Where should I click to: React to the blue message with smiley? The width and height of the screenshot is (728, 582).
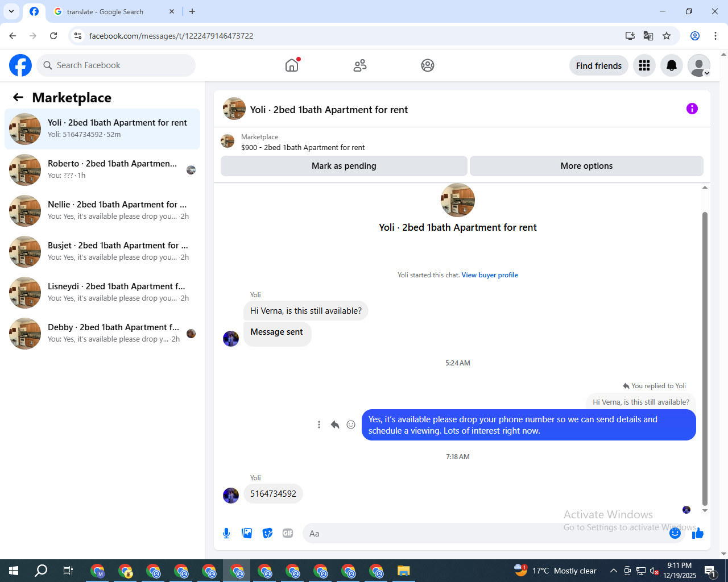tap(351, 425)
